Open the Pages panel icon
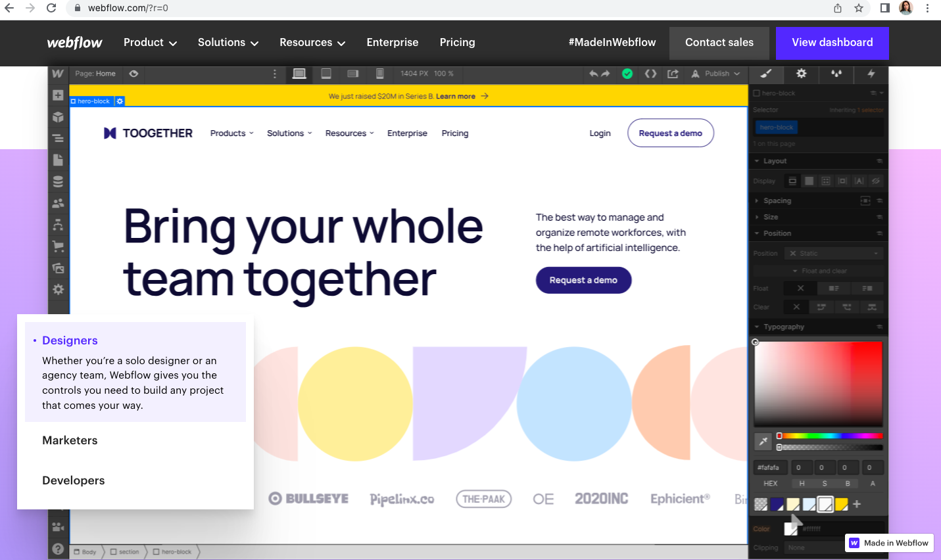 pyautogui.click(x=58, y=160)
